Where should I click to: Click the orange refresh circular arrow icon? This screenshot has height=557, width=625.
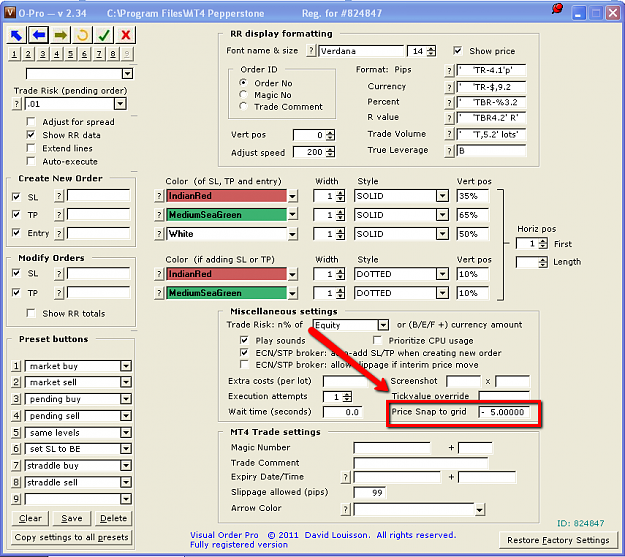click(82, 35)
